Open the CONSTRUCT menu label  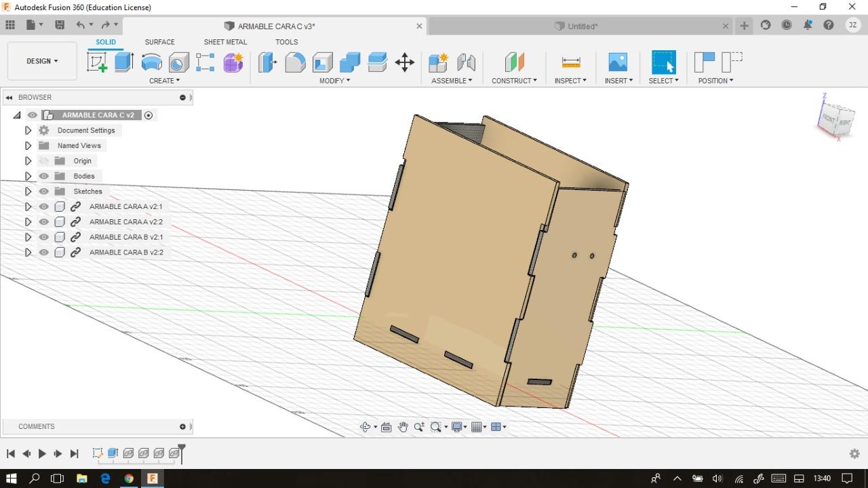click(x=514, y=81)
